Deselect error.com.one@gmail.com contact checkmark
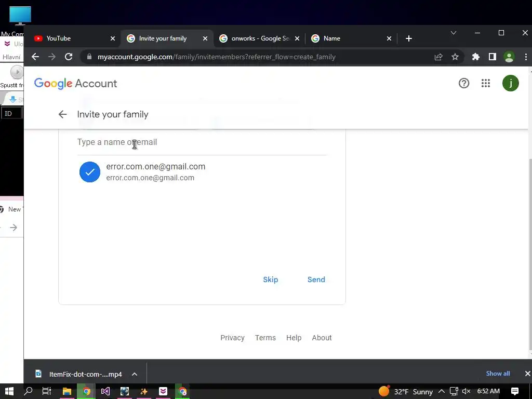Viewport: 532px width, 399px height. 89,171
